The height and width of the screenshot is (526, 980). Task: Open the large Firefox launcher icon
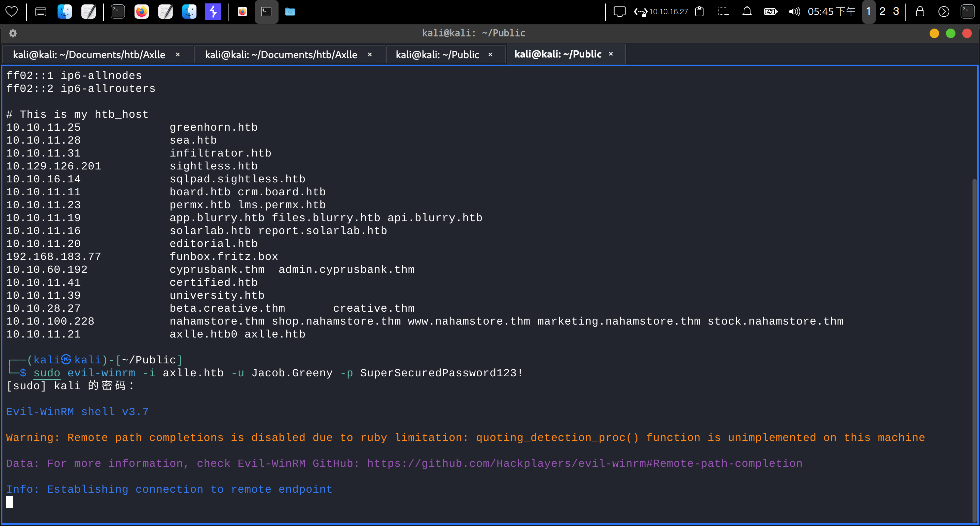pos(142,12)
